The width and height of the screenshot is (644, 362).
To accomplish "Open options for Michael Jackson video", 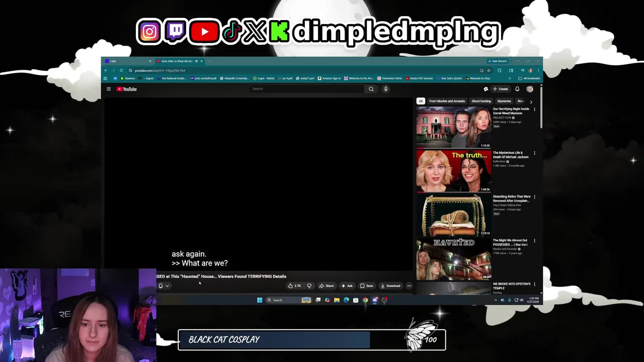I will click(534, 153).
